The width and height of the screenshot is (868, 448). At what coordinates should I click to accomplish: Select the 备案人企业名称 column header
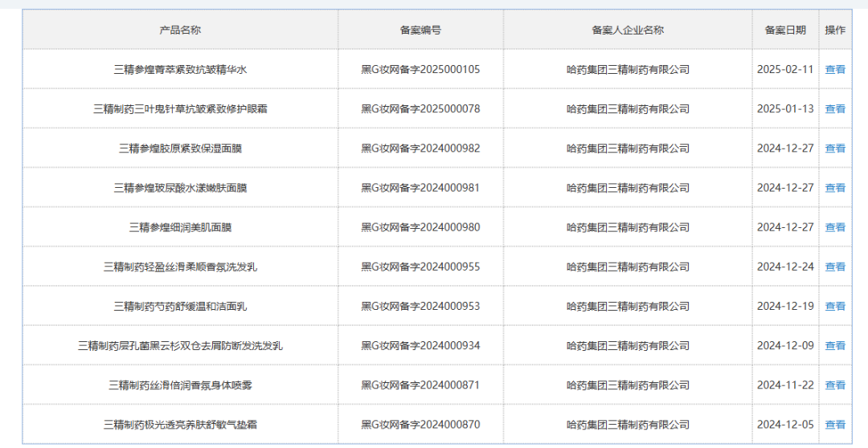coord(628,31)
